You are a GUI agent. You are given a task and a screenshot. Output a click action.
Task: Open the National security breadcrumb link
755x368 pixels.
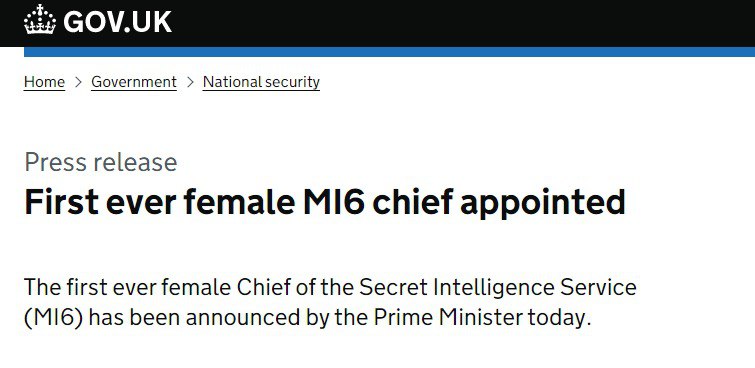coord(261,82)
